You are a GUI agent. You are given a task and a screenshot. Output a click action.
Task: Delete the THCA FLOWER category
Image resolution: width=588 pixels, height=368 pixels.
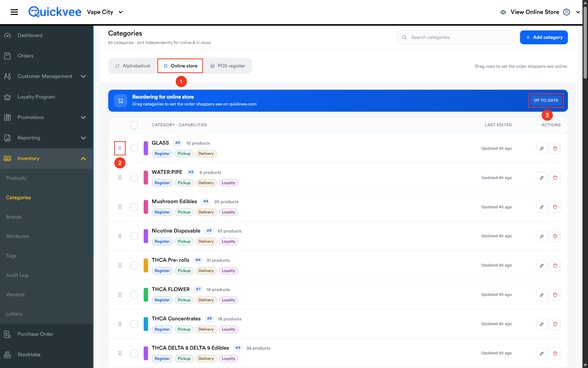pyautogui.click(x=555, y=295)
